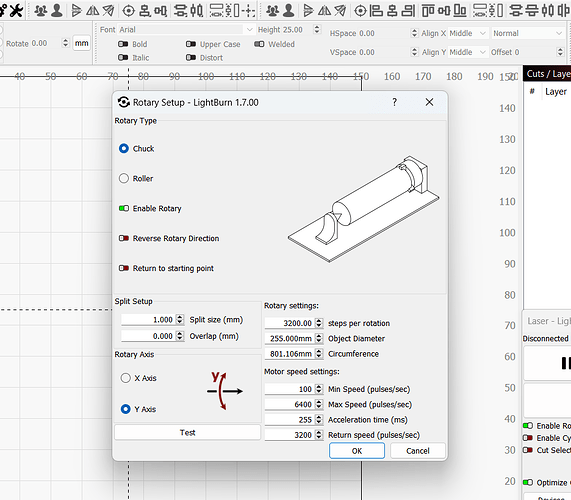Image resolution: width=571 pixels, height=500 pixels.
Task: Click the Align Bottom Edges toolbar icon
Action: click(460, 11)
